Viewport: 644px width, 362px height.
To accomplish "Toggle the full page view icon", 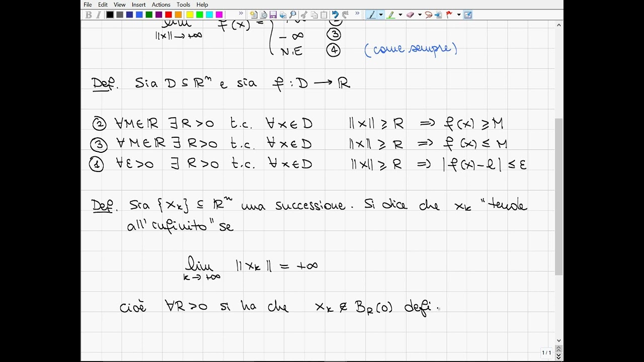I will click(x=468, y=15).
